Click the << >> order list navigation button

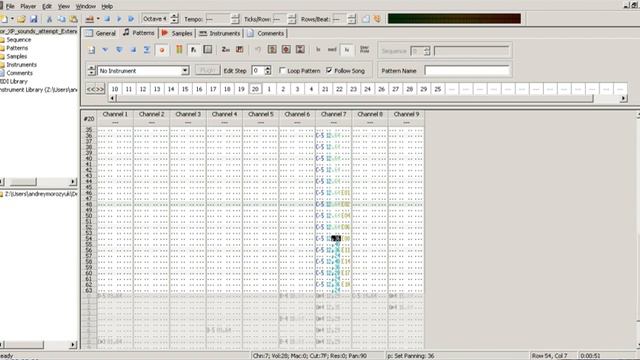tap(95, 89)
